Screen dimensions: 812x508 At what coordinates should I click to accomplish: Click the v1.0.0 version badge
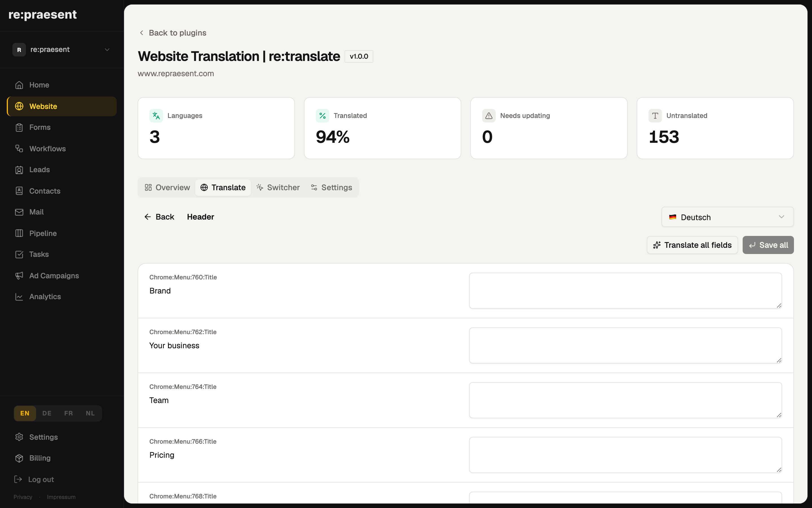pyautogui.click(x=359, y=56)
